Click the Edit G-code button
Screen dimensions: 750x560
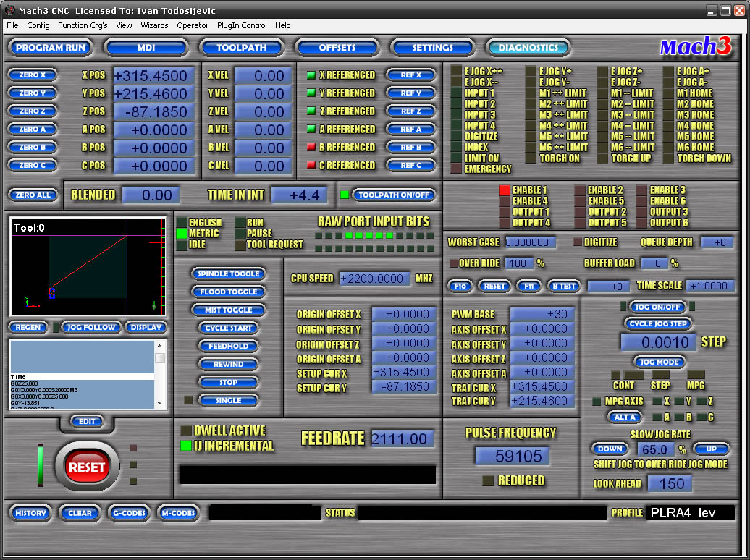[87, 421]
